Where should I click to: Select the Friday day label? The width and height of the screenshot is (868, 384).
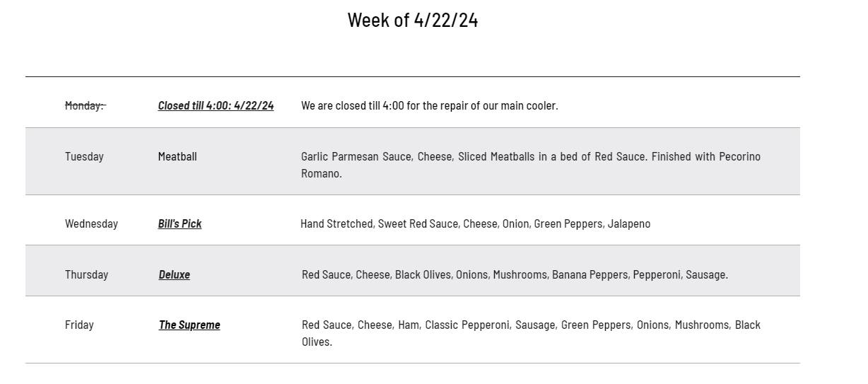coord(79,325)
